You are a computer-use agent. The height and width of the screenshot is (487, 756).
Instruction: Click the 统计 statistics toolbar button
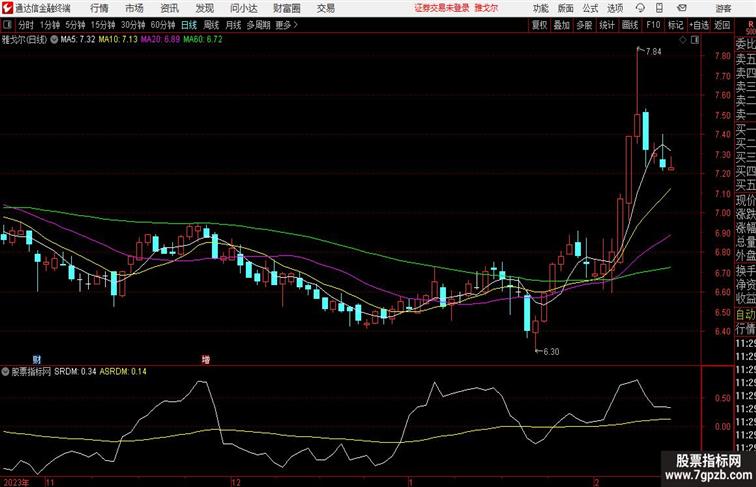click(607, 25)
